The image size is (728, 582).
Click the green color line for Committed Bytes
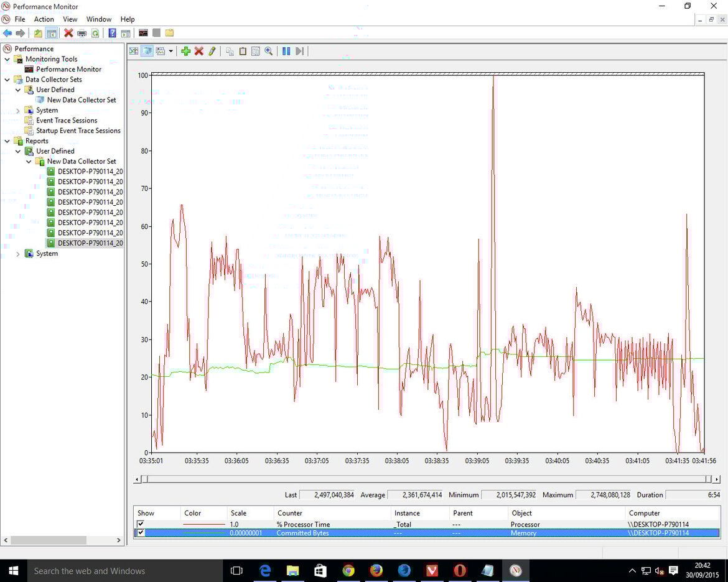pos(204,533)
